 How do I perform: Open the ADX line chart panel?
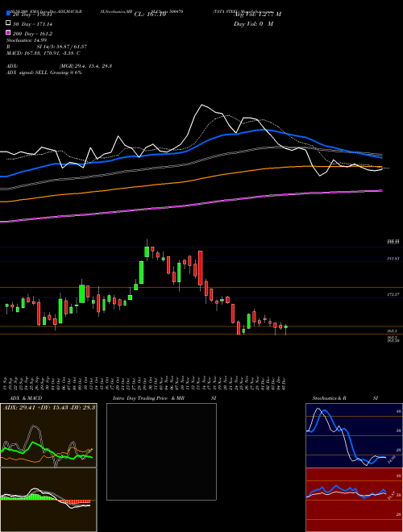48,435
